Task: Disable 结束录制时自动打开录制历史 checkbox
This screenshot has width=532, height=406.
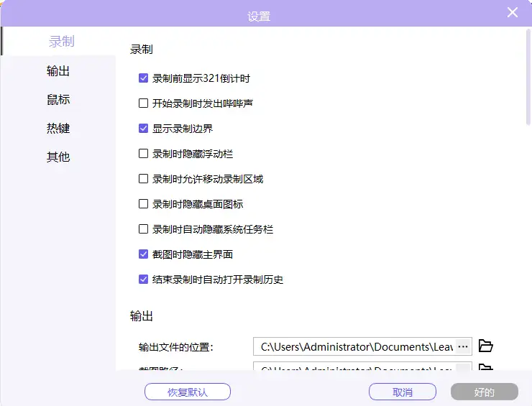Action: click(144, 280)
